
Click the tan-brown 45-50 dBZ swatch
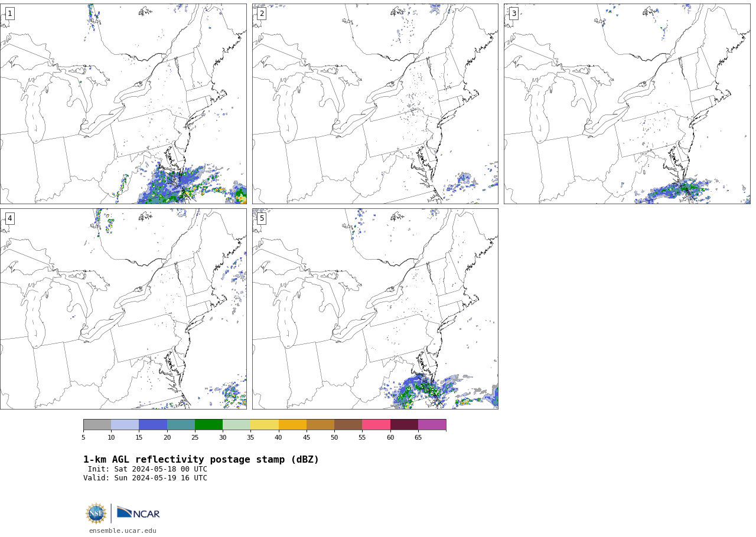[x=321, y=425]
